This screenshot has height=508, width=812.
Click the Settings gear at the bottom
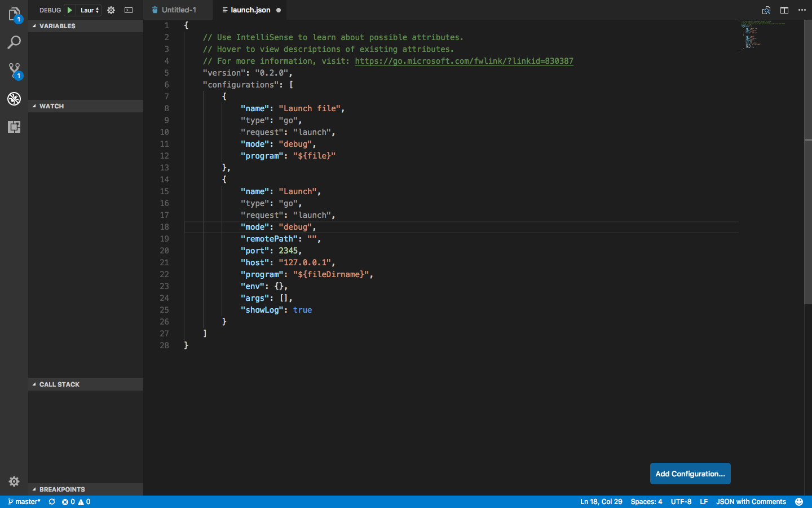point(14,481)
